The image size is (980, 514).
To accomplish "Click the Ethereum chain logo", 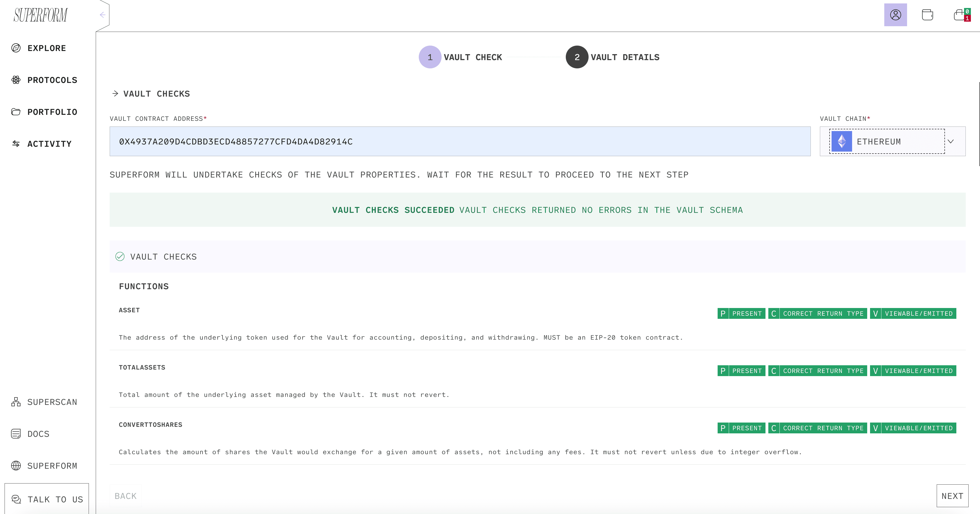I will tap(842, 142).
